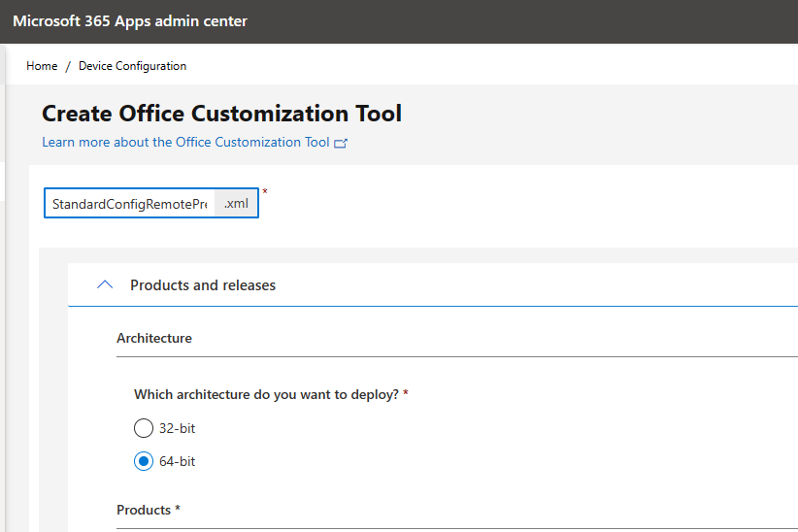798x532 pixels.
Task: Click the external link icon beside Learn more
Action: [341, 143]
